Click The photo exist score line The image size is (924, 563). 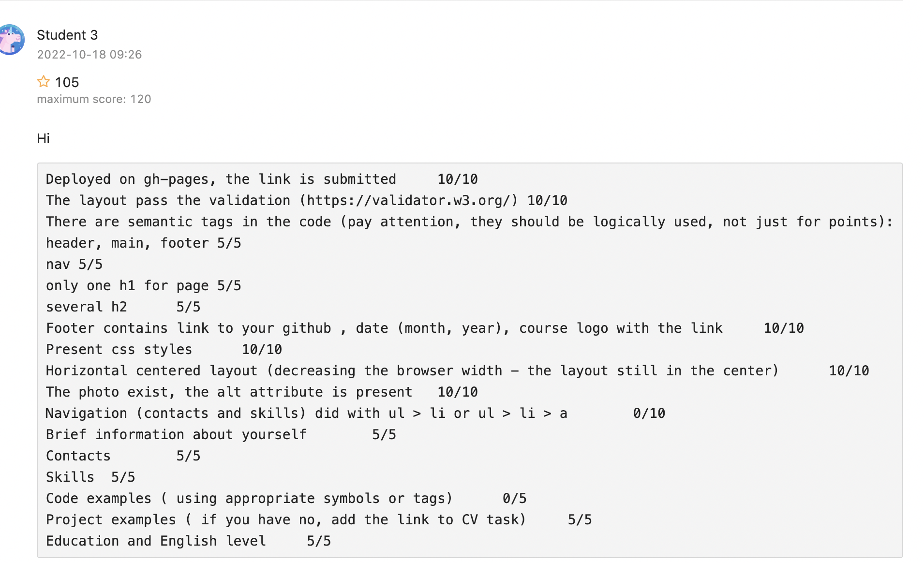click(261, 392)
